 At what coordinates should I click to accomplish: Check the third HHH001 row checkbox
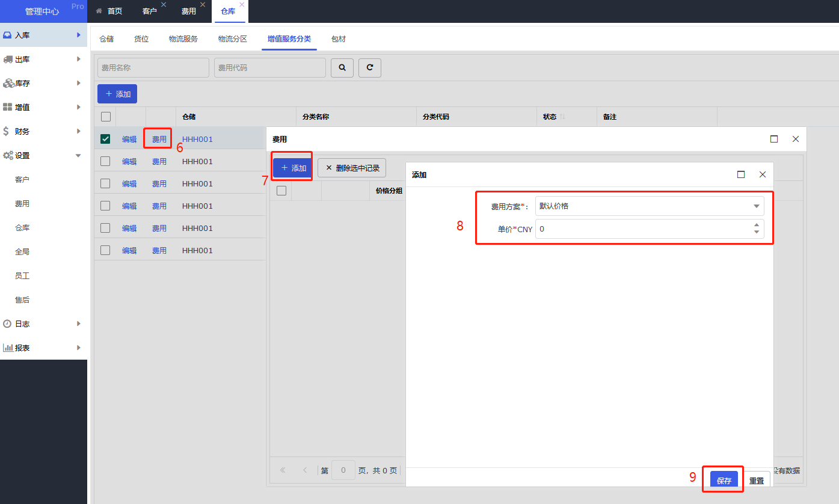105,183
